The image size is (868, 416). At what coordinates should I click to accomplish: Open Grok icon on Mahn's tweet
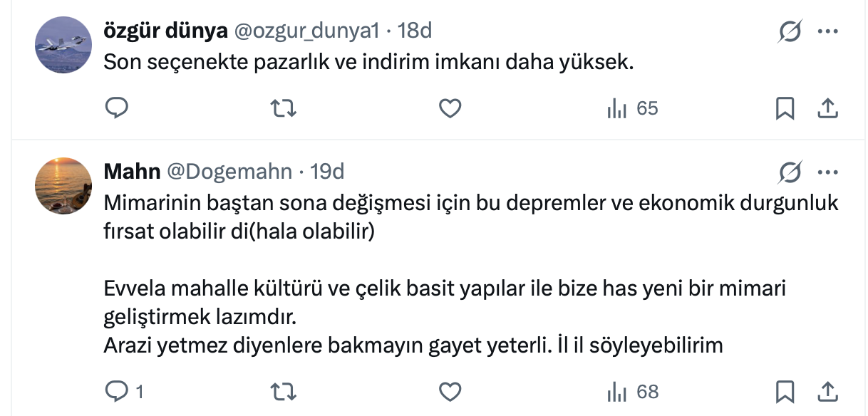click(x=790, y=172)
